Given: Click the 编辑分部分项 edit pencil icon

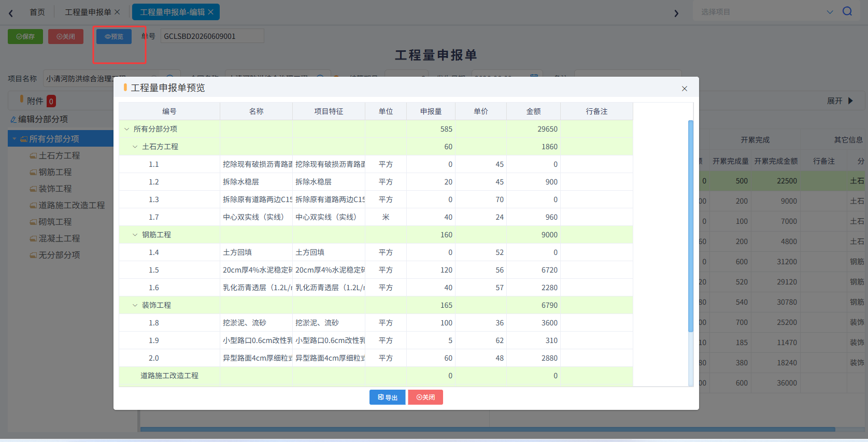Looking at the screenshot, I should (x=13, y=119).
